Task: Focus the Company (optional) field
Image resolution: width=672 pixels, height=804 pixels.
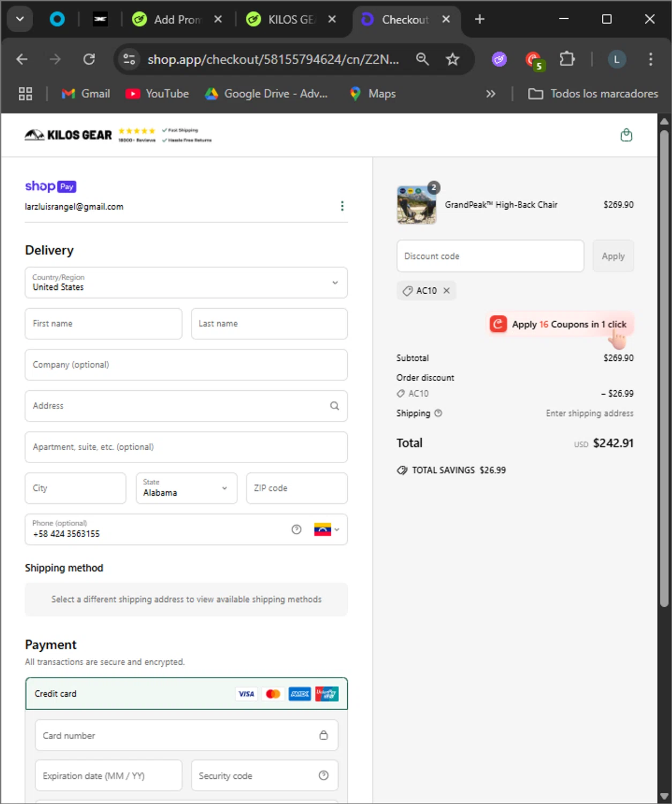Action: tap(186, 364)
